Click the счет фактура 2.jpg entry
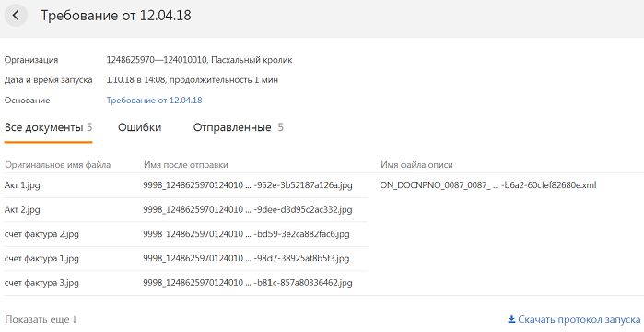 pos(41,234)
